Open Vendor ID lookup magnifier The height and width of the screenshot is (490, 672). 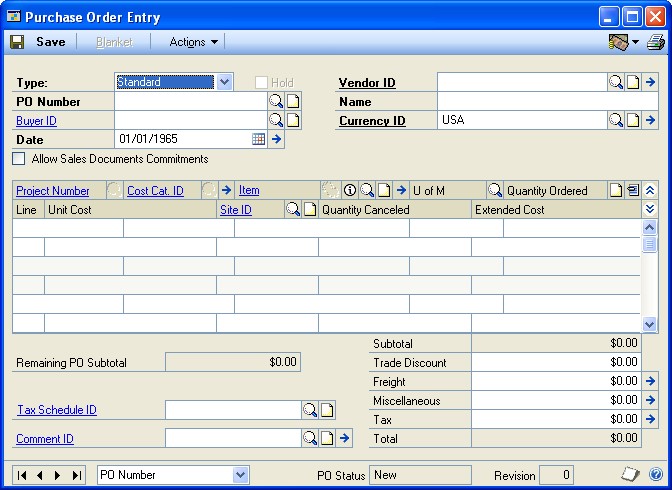616,82
